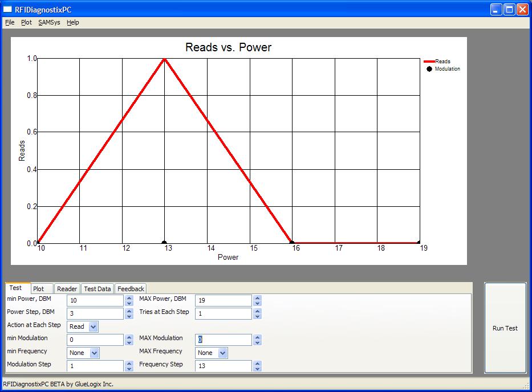The image size is (532, 392).
Task: Click the Tries at Each Step field
Action: (x=224, y=313)
